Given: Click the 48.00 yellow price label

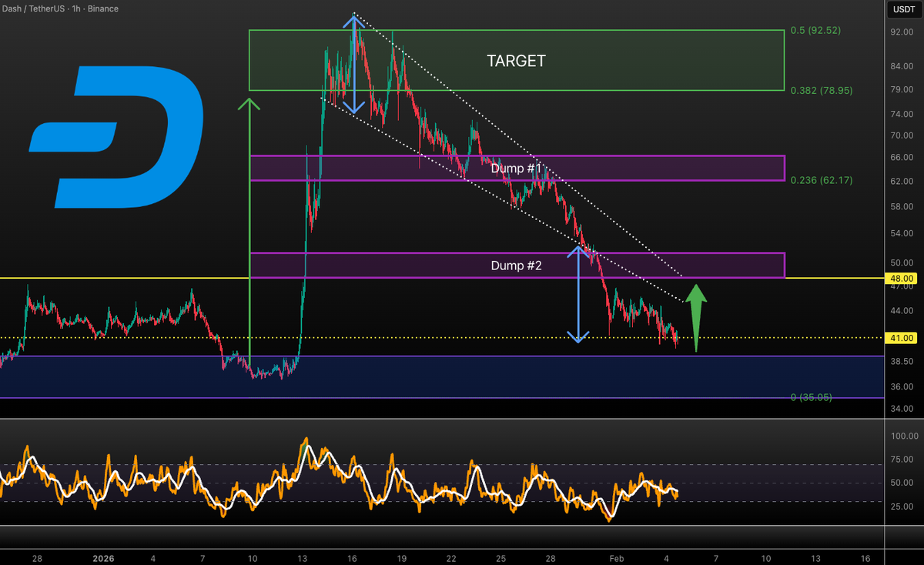Looking at the screenshot, I should tap(902, 278).
